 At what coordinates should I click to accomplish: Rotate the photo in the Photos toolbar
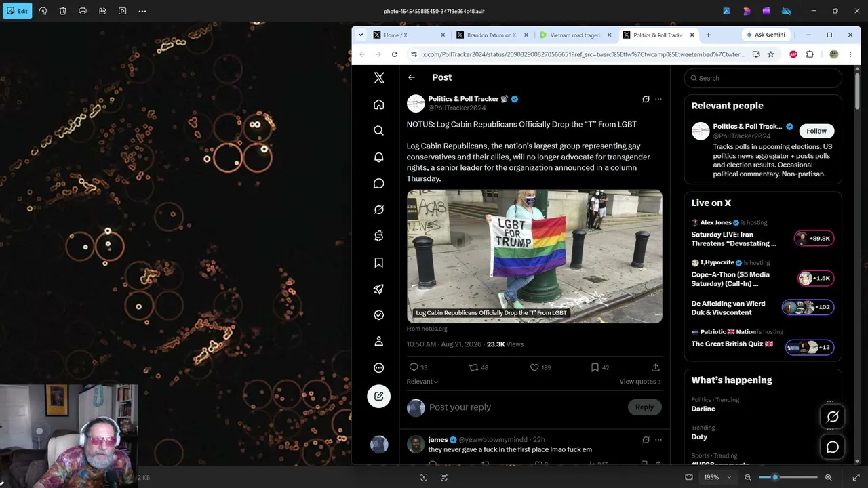pyautogui.click(x=43, y=11)
